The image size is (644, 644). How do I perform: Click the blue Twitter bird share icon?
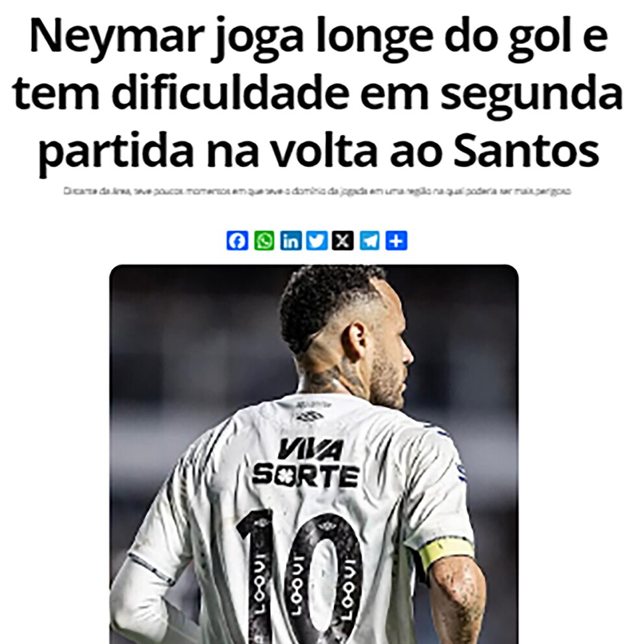click(317, 241)
